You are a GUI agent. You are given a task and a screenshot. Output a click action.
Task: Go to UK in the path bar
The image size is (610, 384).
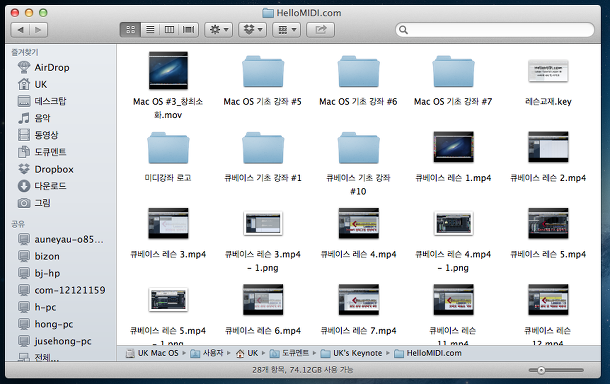tap(247, 353)
